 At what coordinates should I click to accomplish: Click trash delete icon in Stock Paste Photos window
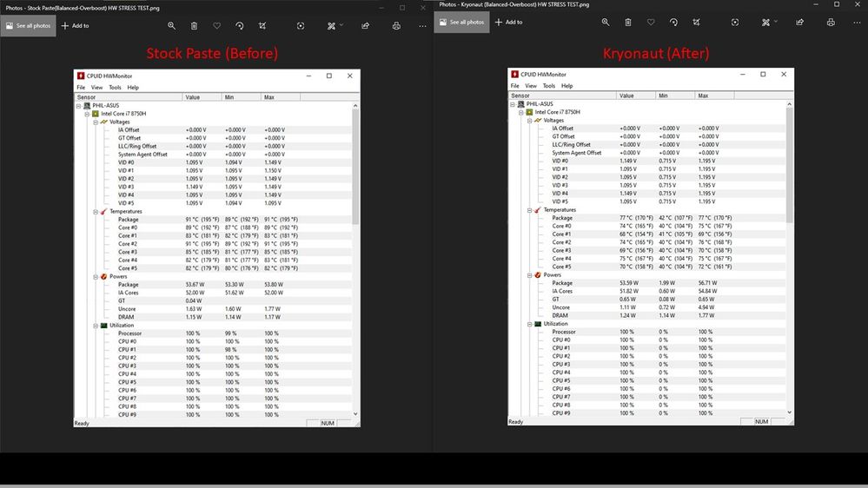(x=195, y=25)
